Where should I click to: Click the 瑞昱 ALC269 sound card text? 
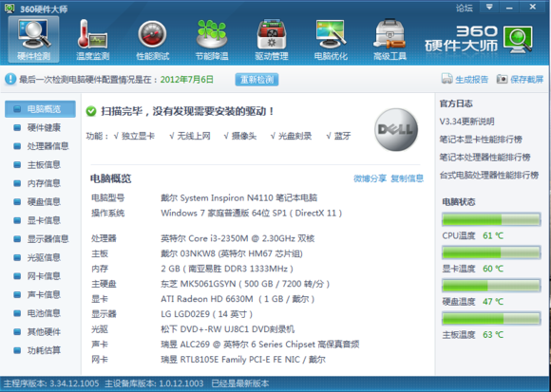click(x=260, y=345)
